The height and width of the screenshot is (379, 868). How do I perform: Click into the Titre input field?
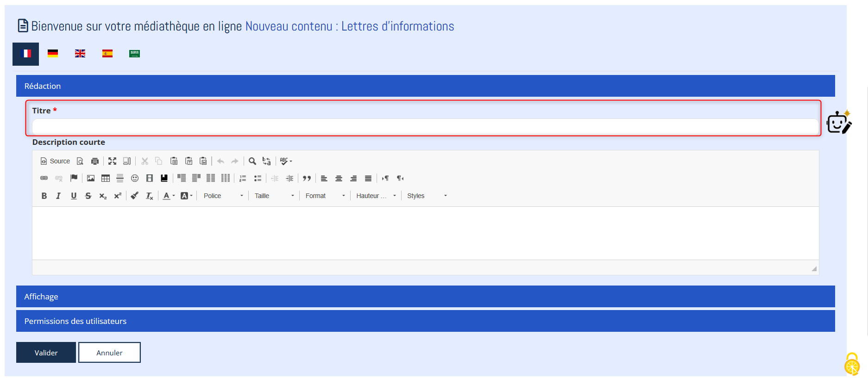425,126
